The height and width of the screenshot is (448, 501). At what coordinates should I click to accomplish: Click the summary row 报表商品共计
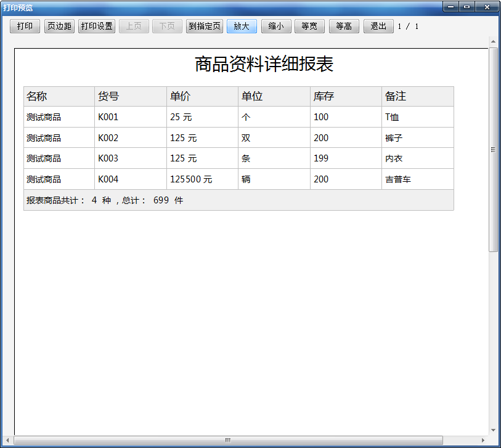238,200
